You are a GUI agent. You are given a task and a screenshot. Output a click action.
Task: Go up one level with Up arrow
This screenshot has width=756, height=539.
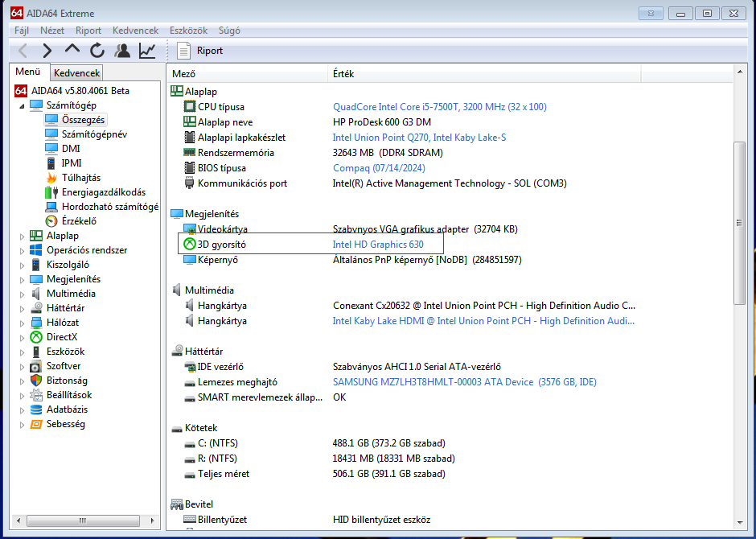[72, 50]
